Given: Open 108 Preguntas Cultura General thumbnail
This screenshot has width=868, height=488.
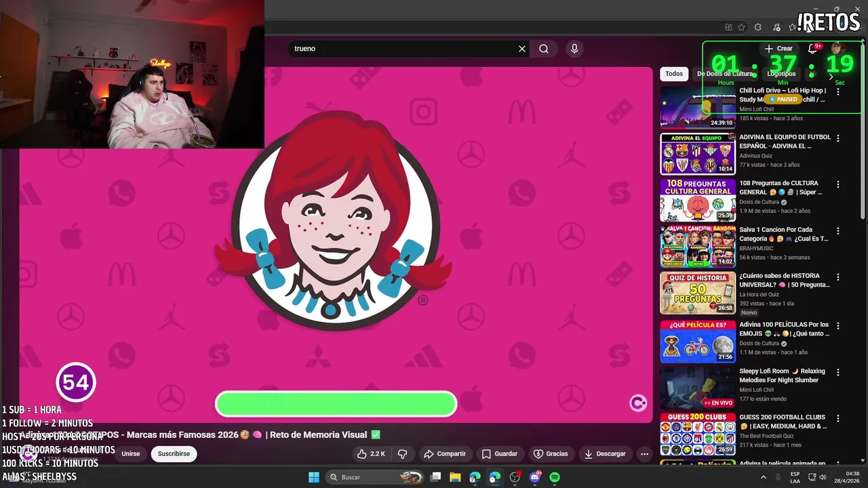Looking at the screenshot, I should coord(698,200).
